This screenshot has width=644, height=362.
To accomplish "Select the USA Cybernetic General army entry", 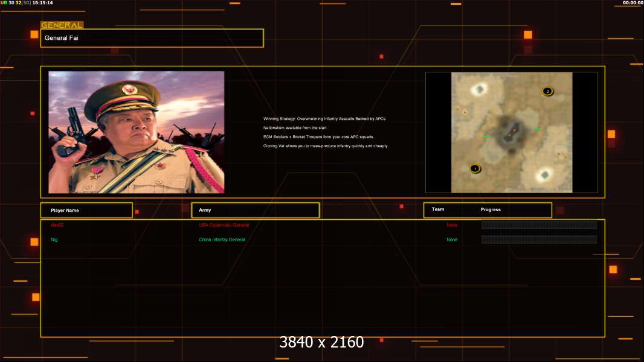I will pyautogui.click(x=224, y=225).
